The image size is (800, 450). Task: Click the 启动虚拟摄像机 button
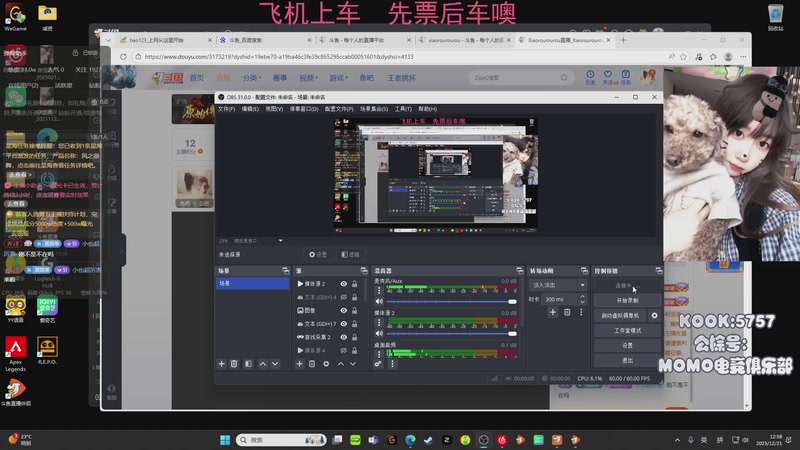(x=620, y=315)
